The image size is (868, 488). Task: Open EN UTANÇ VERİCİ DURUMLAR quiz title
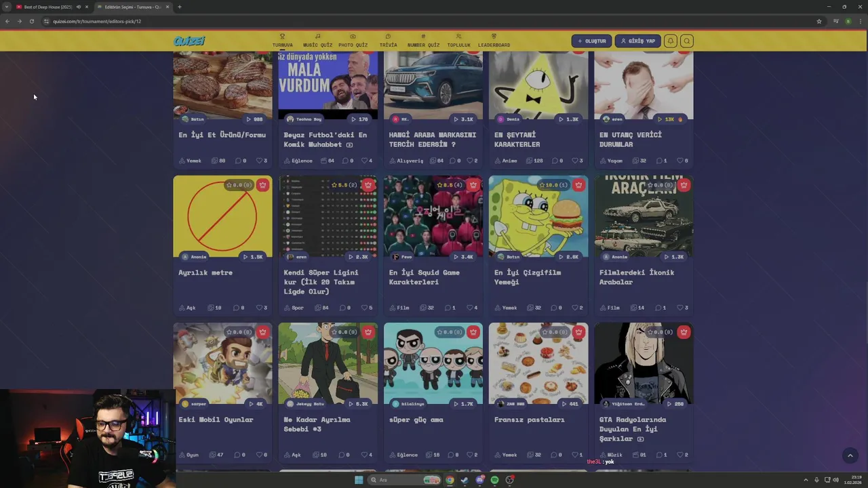(630, 140)
